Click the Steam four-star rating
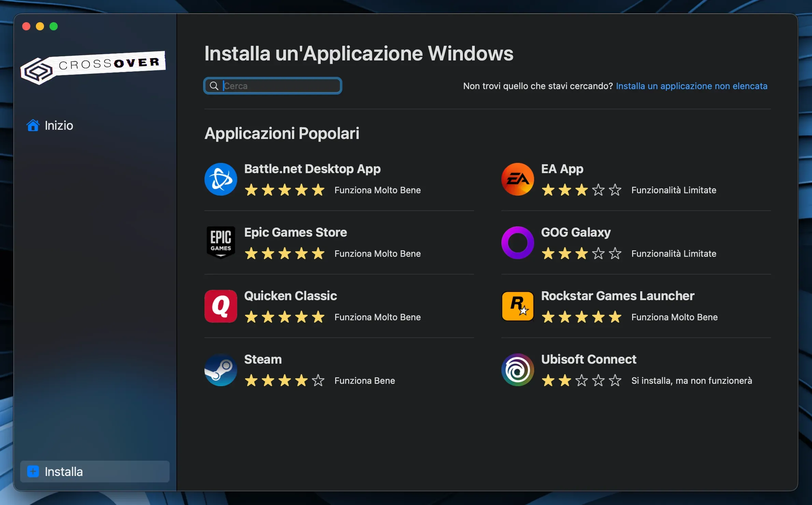 (x=285, y=380)
